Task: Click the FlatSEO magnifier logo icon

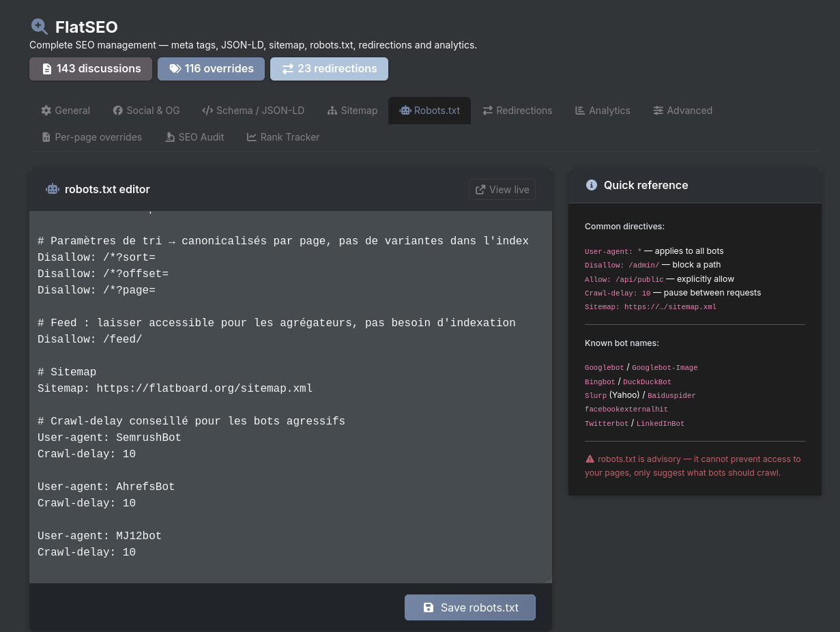Action: click(40, 27)
